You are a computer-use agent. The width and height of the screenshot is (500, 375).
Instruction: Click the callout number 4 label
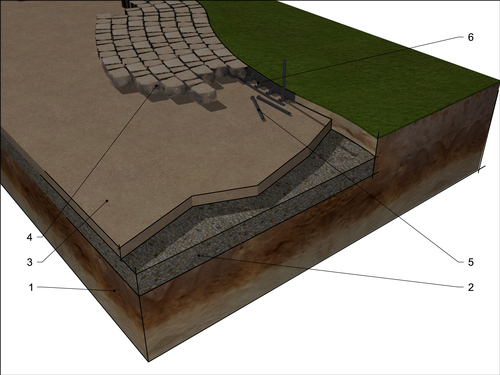click(x=29, y=237)
